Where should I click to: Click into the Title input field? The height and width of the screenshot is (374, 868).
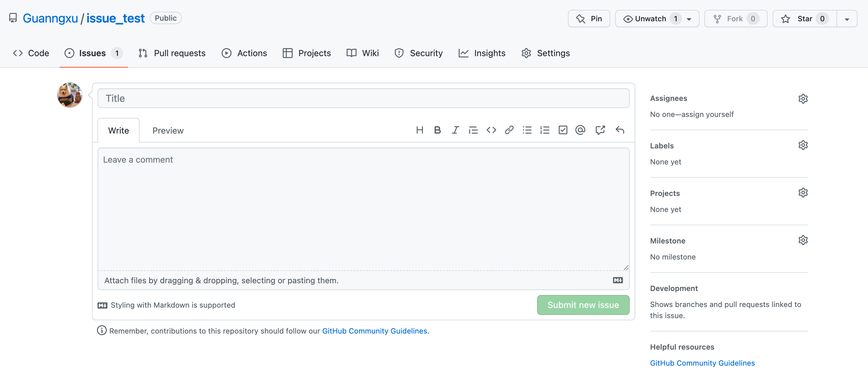pyautogui.click(x=363, y=98)
